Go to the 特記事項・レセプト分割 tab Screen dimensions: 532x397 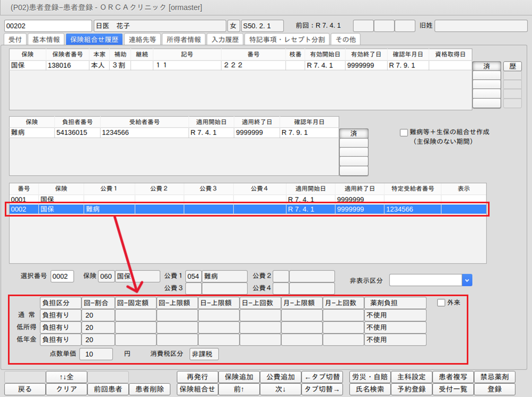coord(287,39)
